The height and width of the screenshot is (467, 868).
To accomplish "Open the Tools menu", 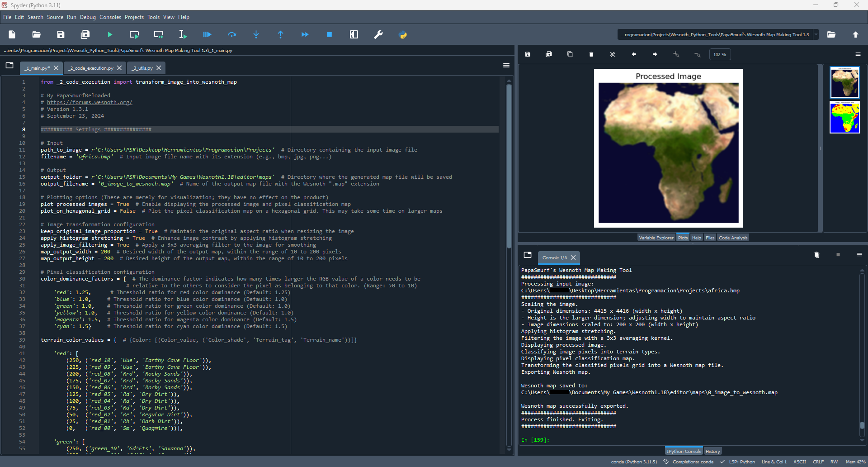I will 153,17.
